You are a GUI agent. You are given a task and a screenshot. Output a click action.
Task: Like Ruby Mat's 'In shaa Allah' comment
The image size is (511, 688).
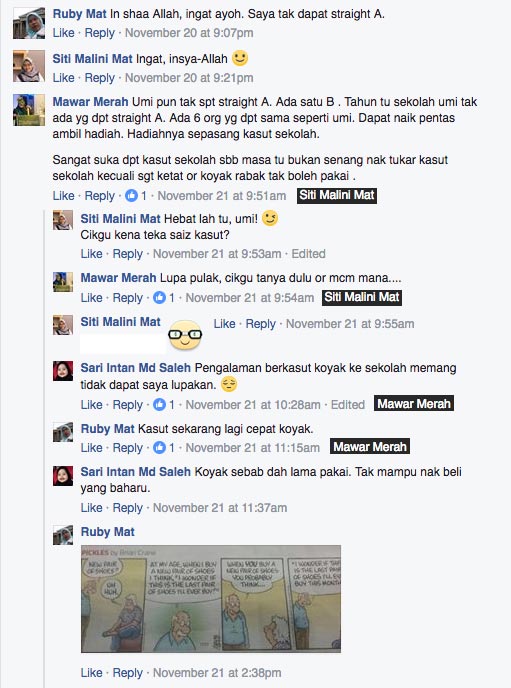(x=63, y=33)
